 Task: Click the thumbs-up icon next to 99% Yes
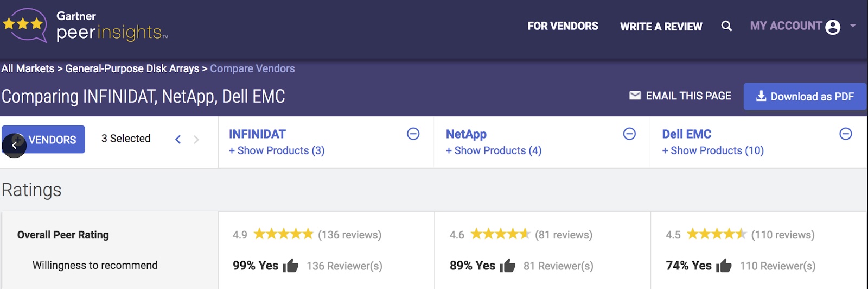point(291,266)
